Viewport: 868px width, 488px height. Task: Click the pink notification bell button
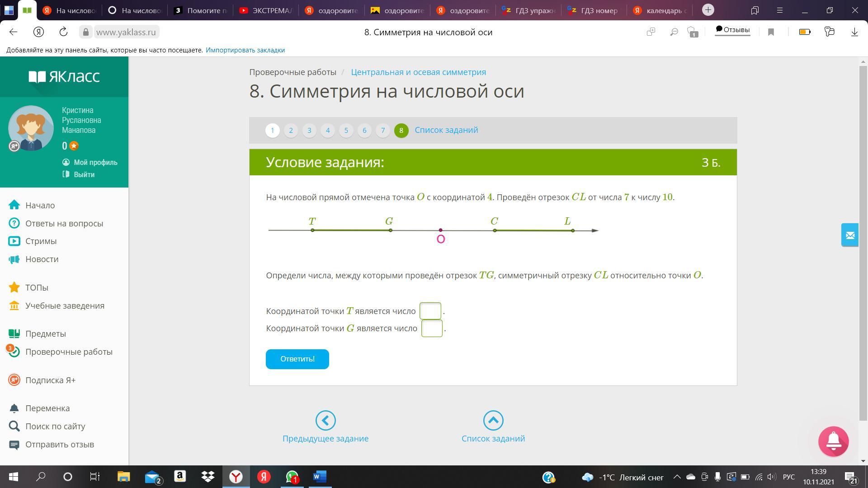833,441
